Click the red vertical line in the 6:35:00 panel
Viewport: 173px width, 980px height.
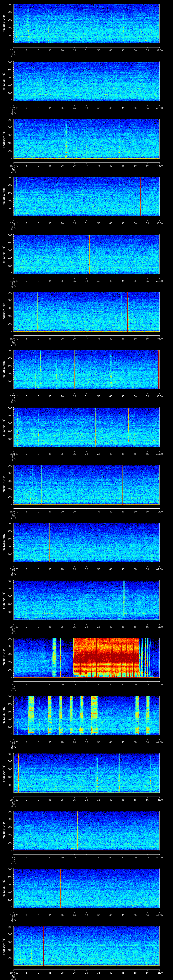coord(90,254)
